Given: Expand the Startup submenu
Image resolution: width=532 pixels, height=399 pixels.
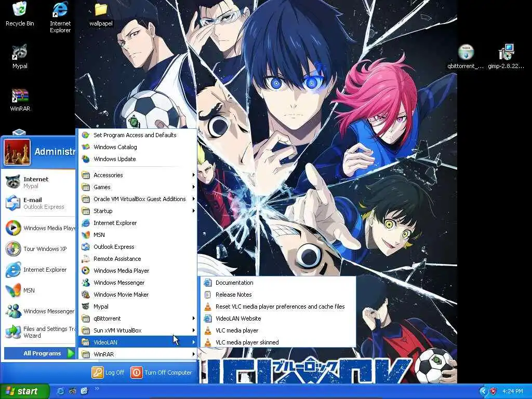Looking at the screenshot, I should pos(138,211).
